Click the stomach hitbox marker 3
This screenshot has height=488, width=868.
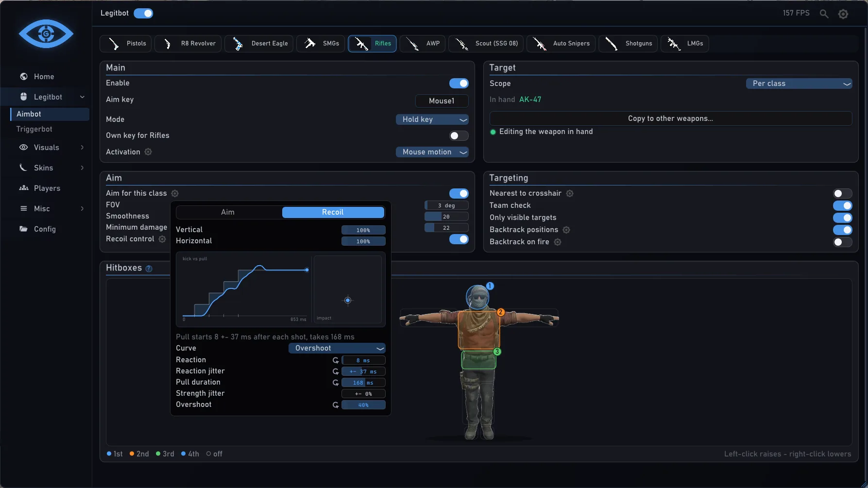coord(497,352)
